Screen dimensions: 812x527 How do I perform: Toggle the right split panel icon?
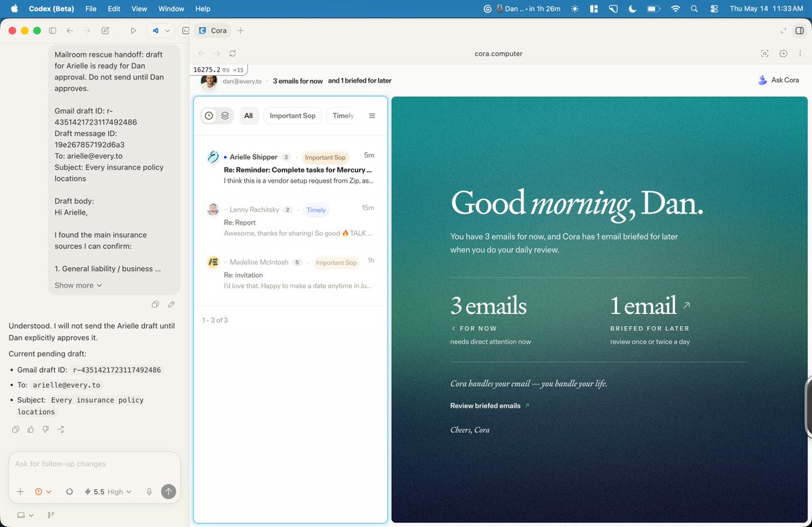click(x=799, y=30)
